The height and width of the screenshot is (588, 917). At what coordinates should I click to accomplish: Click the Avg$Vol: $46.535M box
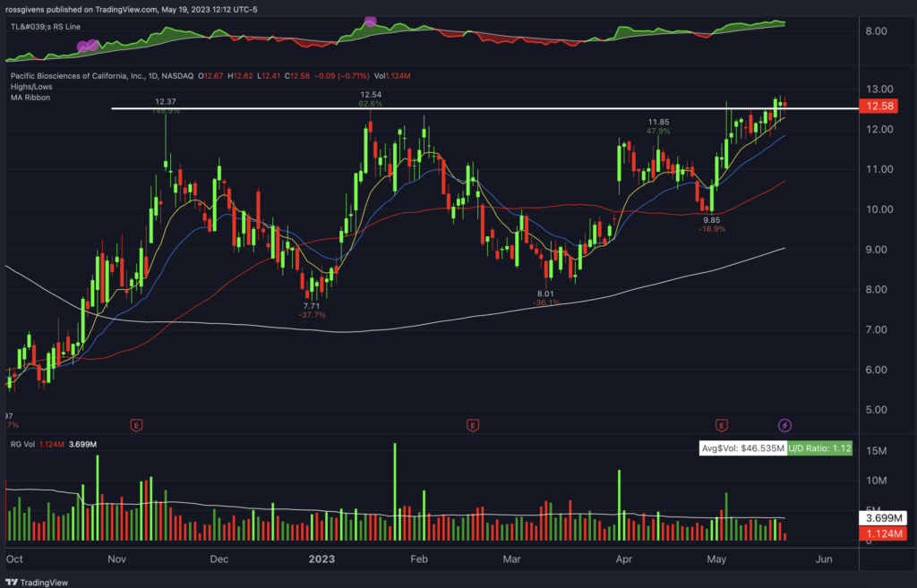[x=742, y=448]
